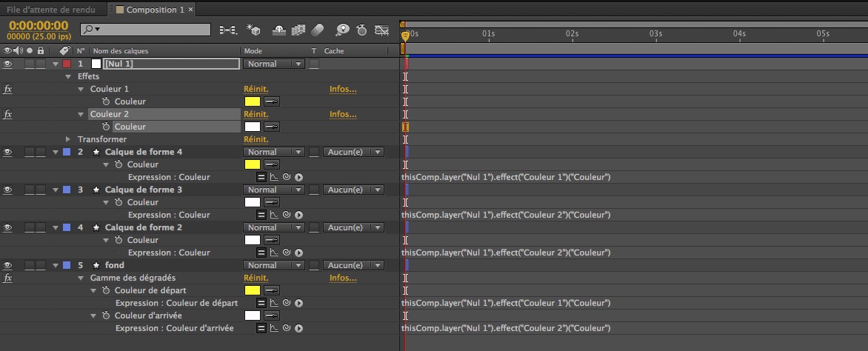
Task: Open the Composition Mini-Flowchart icon
Action: (228, 30)
